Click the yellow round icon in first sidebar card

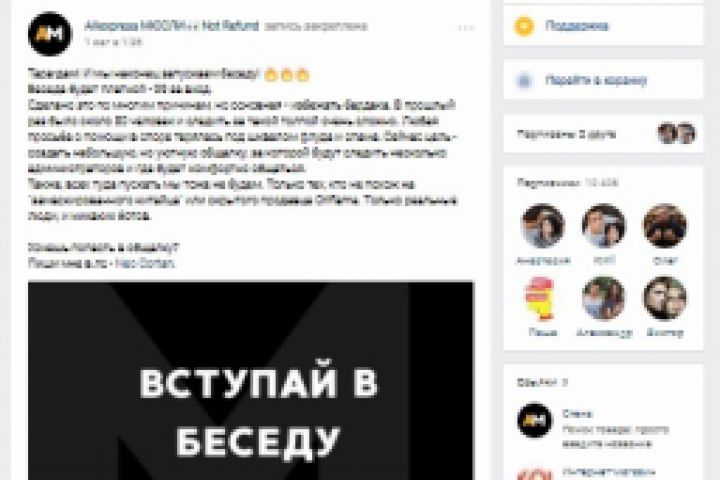tap(524, 26)
